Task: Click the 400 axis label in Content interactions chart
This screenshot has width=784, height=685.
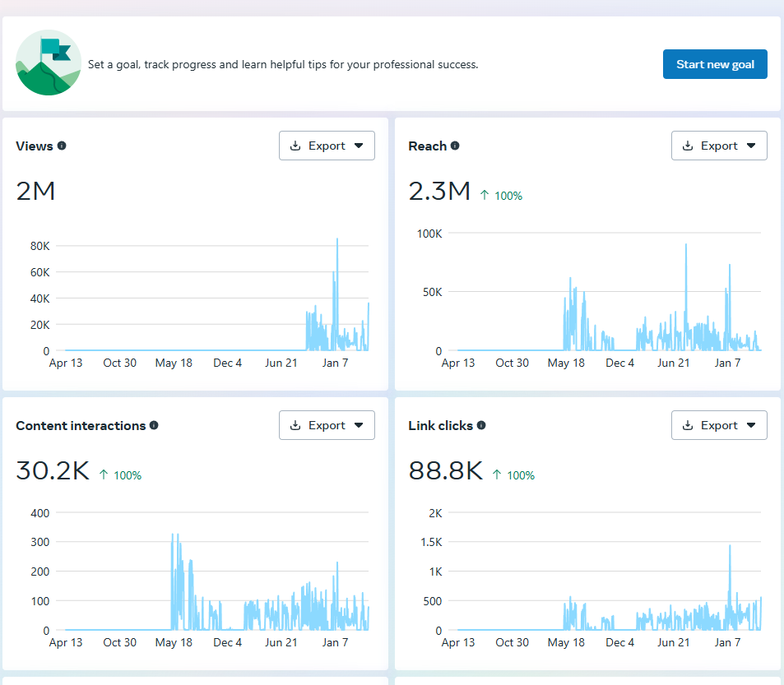Action: [x=40, y=513]
